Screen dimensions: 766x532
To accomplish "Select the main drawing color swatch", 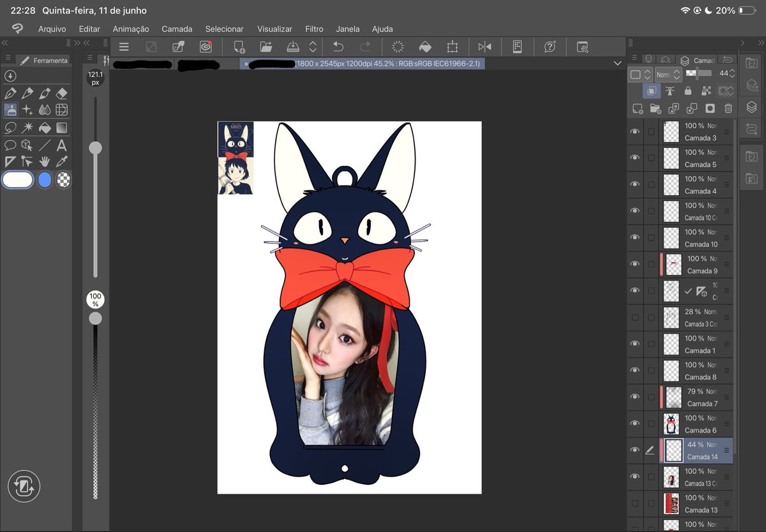I will (x=18, y=180).
